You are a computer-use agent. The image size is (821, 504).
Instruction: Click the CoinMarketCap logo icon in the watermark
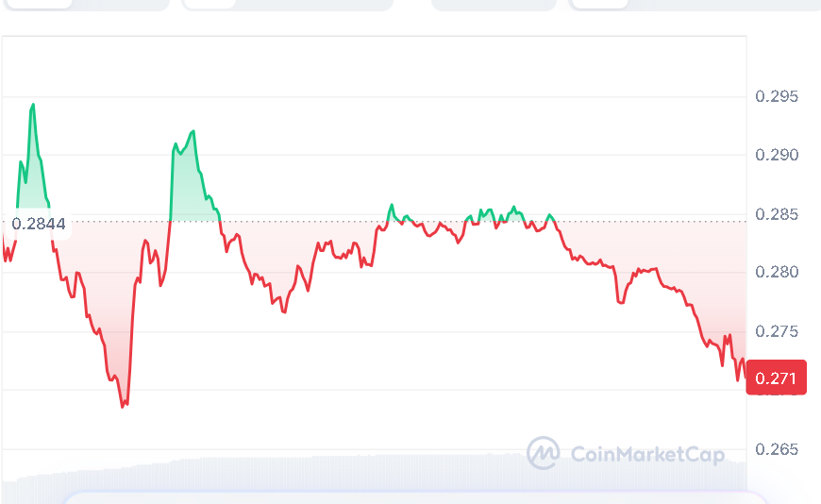click(x=543, y=454)
